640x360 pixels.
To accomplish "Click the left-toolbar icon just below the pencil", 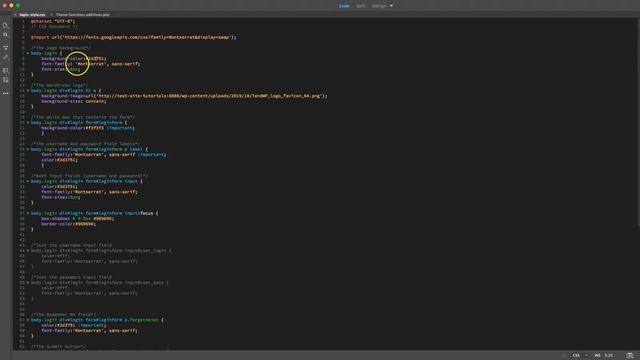I will point(5,71).
